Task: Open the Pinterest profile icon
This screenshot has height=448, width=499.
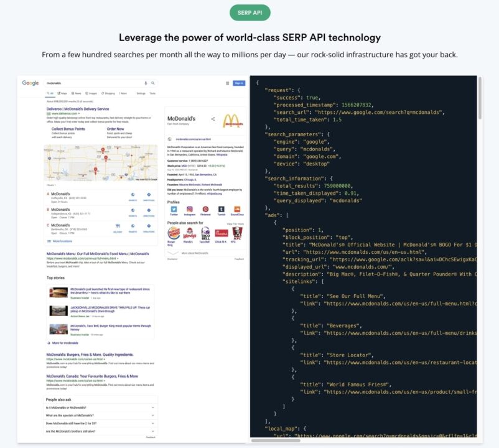Action: [205, 210]
